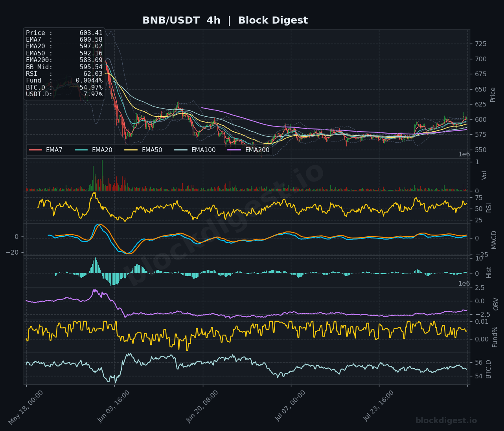Click the Jul 23, 16:00 date axis label
504x431 pixels.
pos(379,407)
